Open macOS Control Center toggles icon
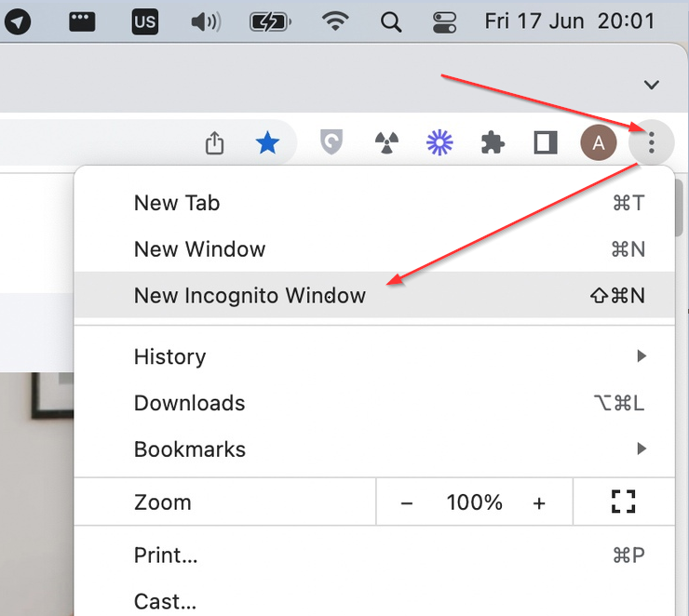 tap(446, 21)
